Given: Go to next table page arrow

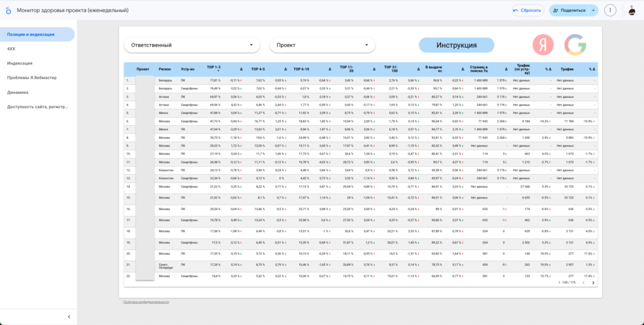Looking at the screenshot, I should pyautogui.click(x=592, y=283).
